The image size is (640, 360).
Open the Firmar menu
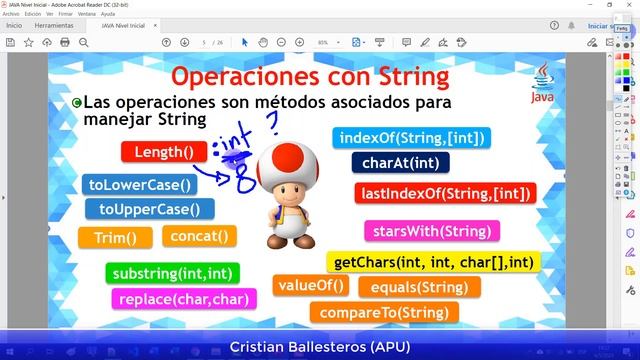(65, 14)
